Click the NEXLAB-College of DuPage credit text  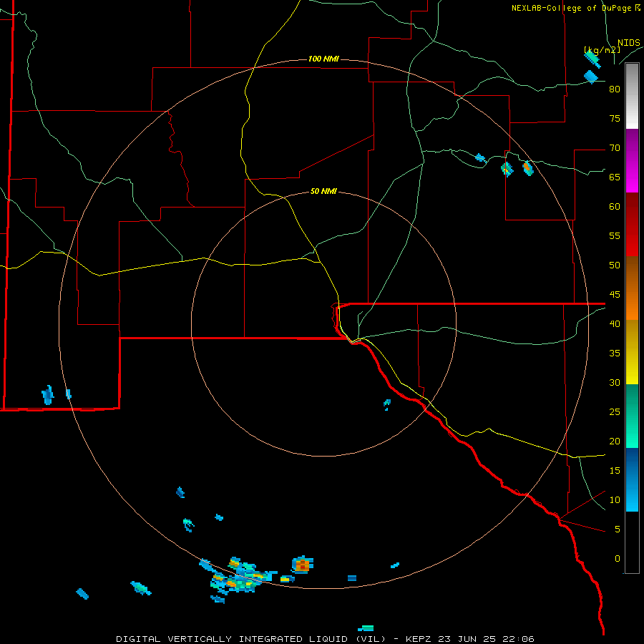click(571, 8)
